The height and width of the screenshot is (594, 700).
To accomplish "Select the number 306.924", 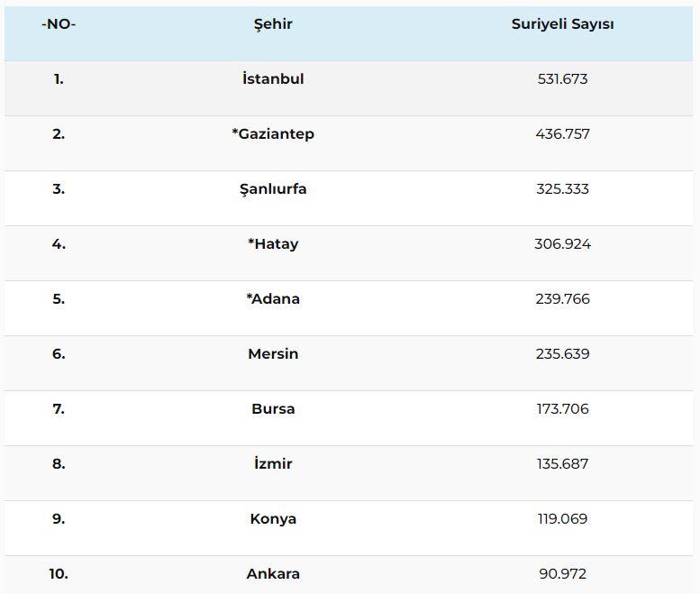I will pos(562,244).
